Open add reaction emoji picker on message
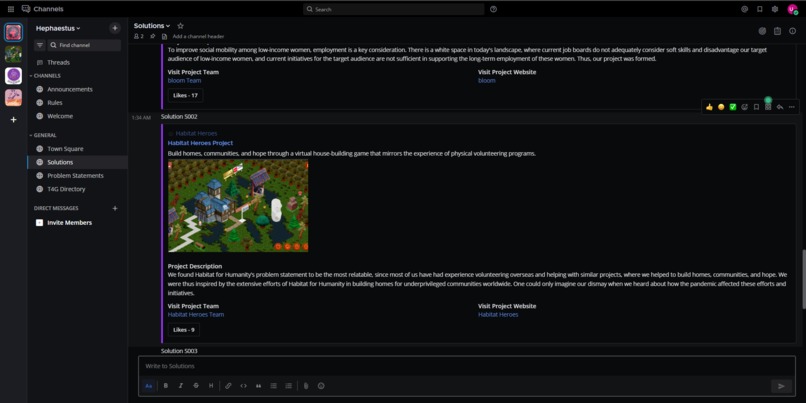806x403 pixels. click(x=744, y=107)
